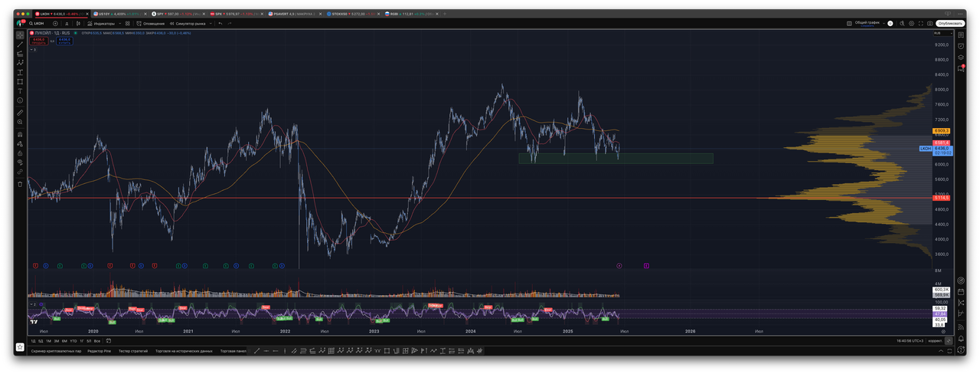The height and width of the screenshot is (374, 980).
Task: Open the alerts clock panel
Action: pos(960,46)
